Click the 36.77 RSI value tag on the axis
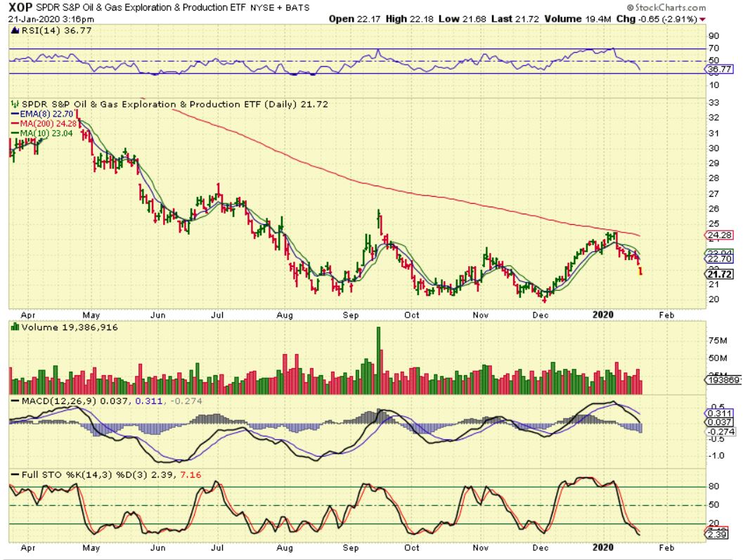743x560 pixels. click(719, 69)
